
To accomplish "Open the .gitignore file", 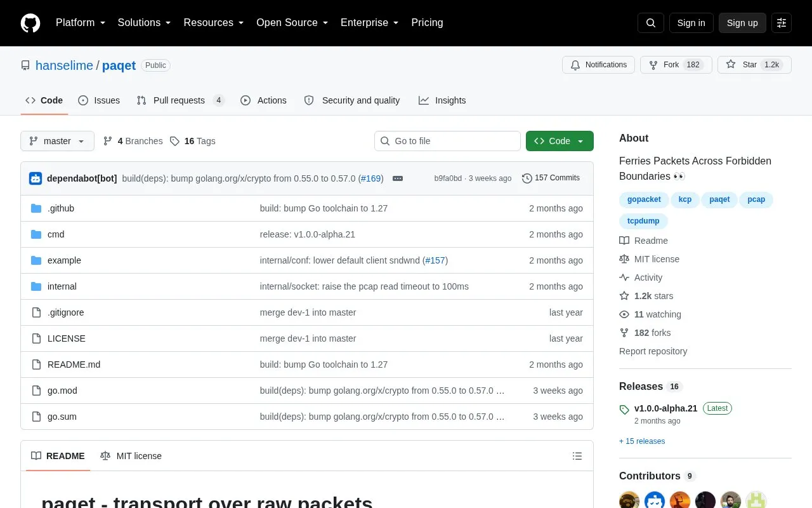I will (x=66, y=312).
